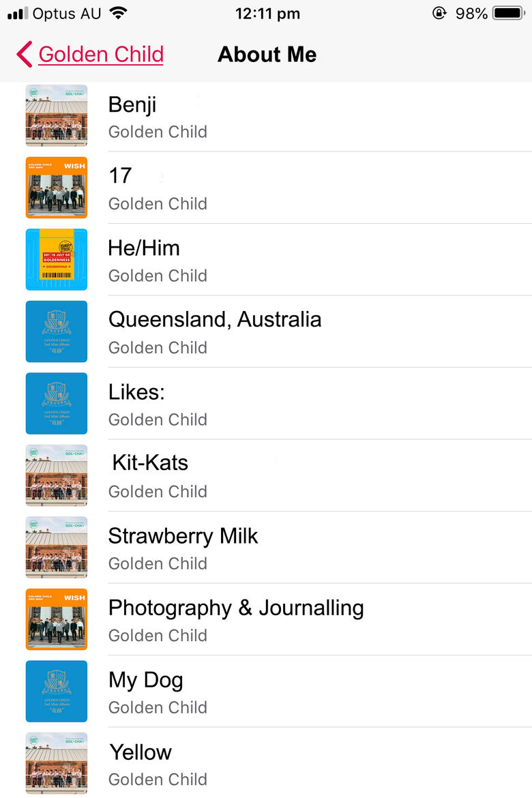Select the Benji song title
The image size is (532, 798).
point(132,104)
